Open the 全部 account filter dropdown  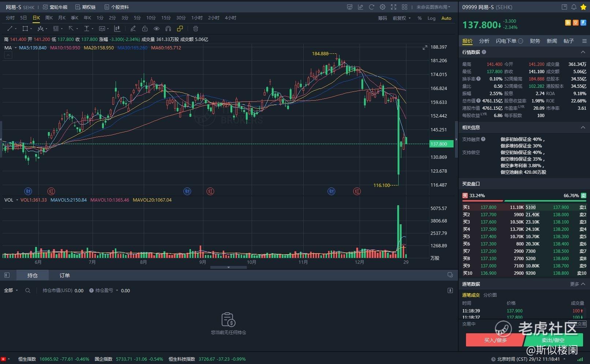click(x=11, y=290)
